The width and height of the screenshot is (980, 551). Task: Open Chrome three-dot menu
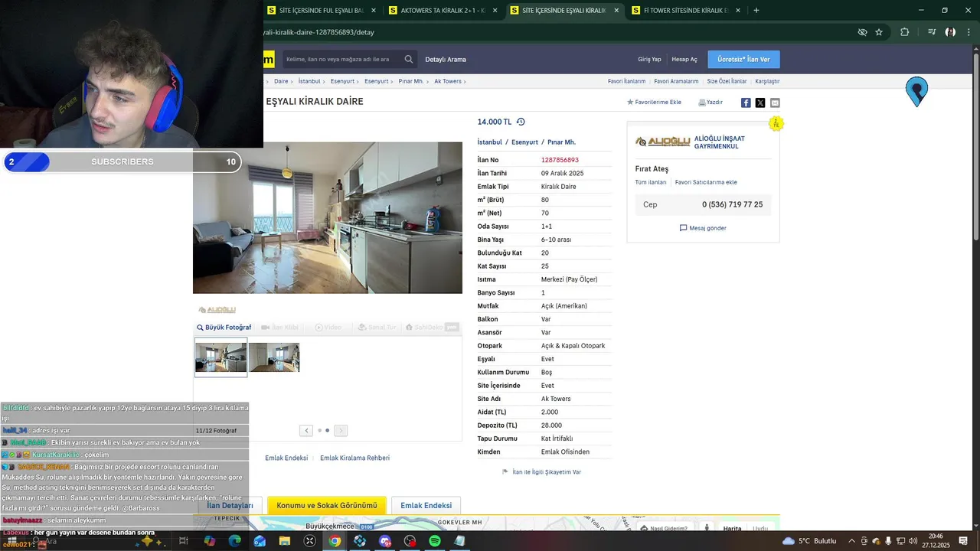(x=969, y=32)
